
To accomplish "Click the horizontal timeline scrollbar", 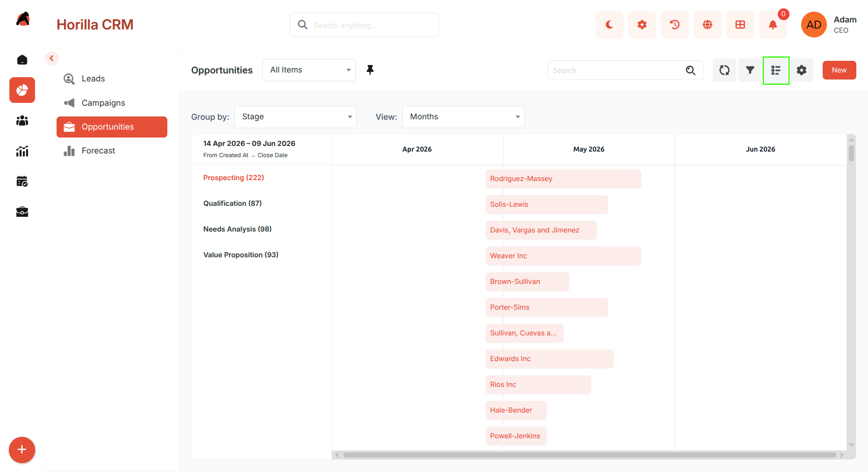I will (x=589, y=455).
